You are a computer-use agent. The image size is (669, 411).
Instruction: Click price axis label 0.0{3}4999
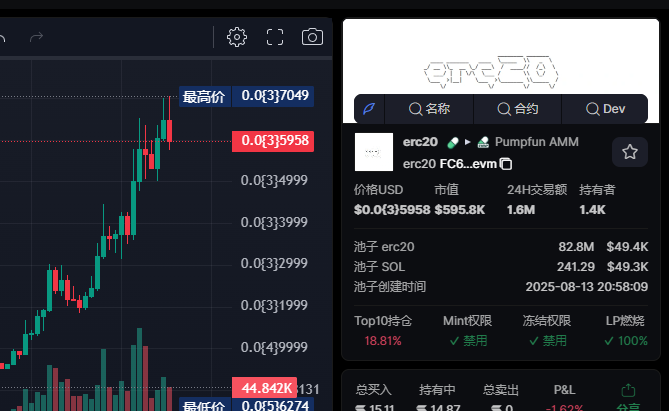(274, 180)
